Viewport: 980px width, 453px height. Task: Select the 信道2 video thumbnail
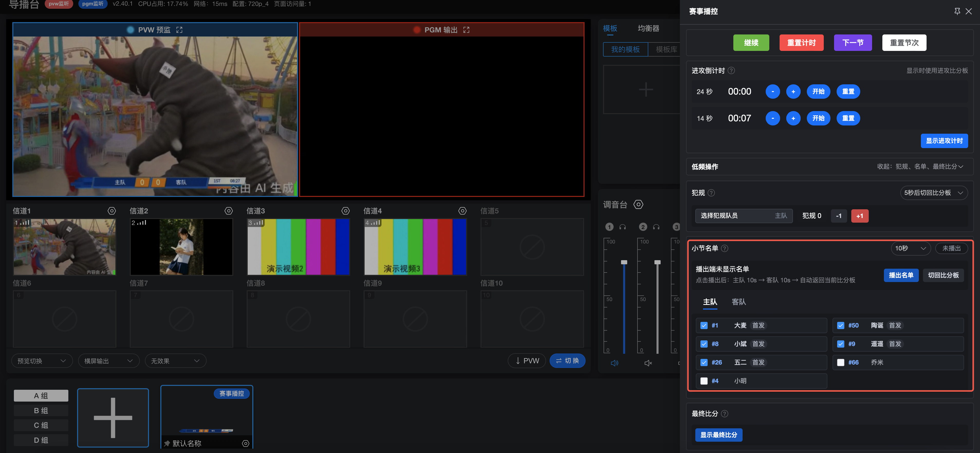pos(181,247)
